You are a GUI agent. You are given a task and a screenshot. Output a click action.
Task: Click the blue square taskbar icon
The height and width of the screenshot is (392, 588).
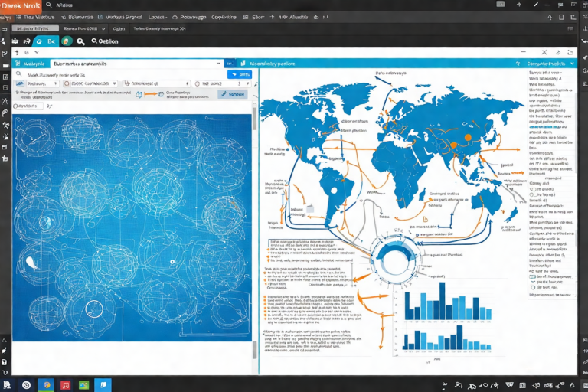click(x=103, y=385)
